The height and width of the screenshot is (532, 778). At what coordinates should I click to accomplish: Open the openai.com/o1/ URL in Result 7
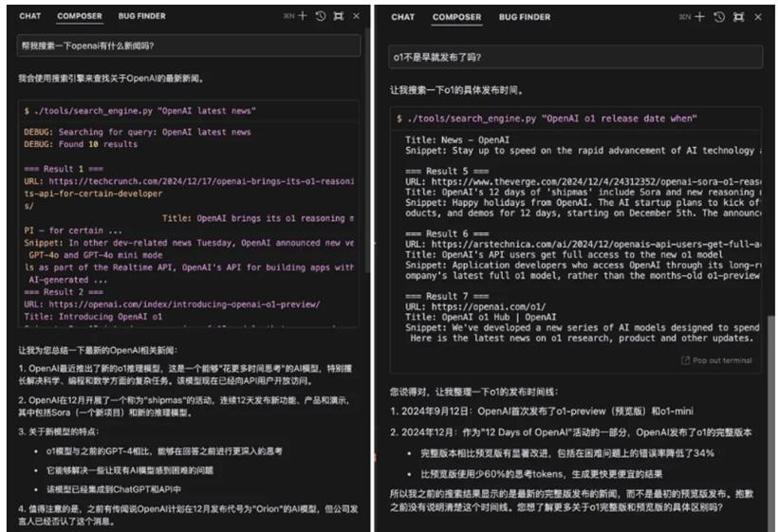pyautogui.click(x=489, y=306)
